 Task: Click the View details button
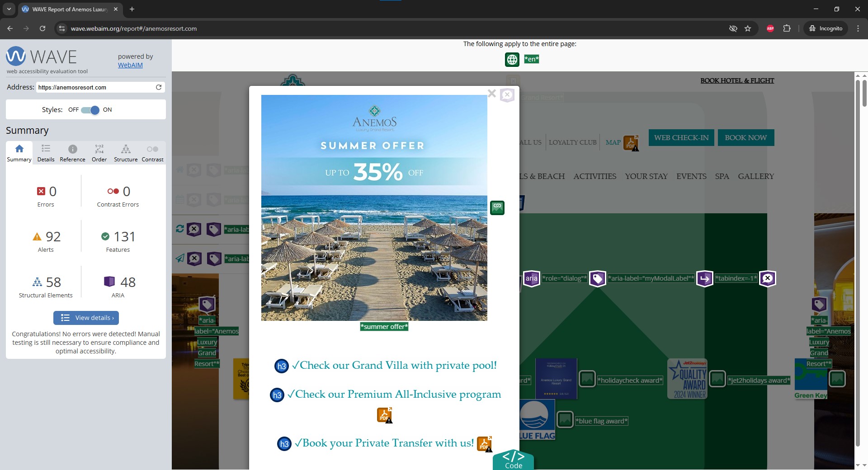pyautogui.click(x=86, y=318)
